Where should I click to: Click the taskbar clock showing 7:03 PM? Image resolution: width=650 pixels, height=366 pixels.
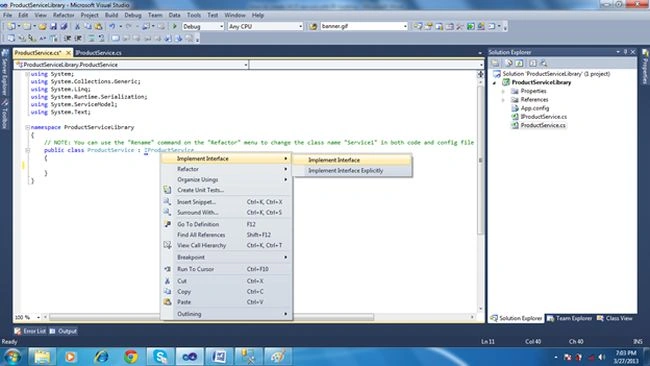pos(626,357)
